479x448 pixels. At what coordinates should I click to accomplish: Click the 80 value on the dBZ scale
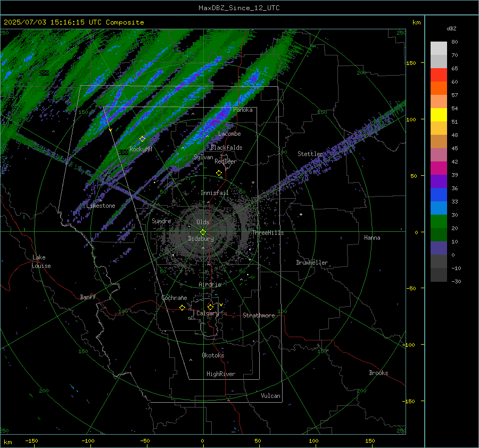tap(455, 42)
